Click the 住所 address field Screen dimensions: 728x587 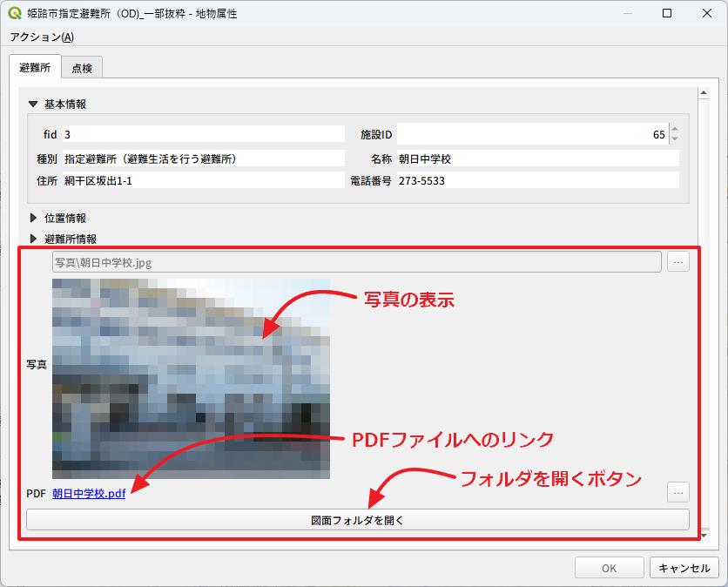pos(203,180)
